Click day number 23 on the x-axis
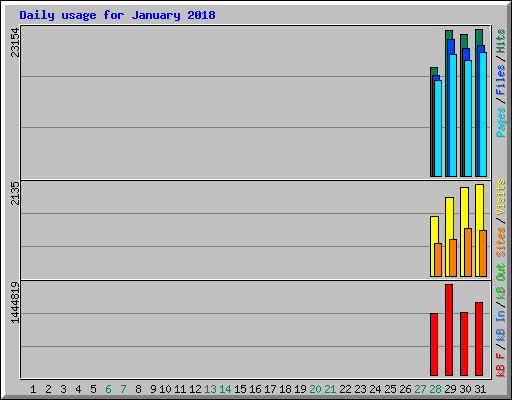This screenshot has width=512, height=400. click(360, 389)
